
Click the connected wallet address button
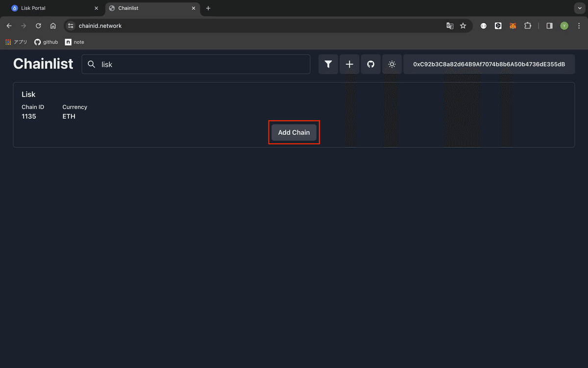pyautogui.click(x=489, y=64)
